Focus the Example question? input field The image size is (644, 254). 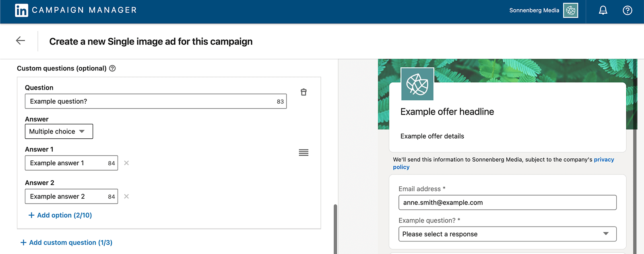click(155, 101)
